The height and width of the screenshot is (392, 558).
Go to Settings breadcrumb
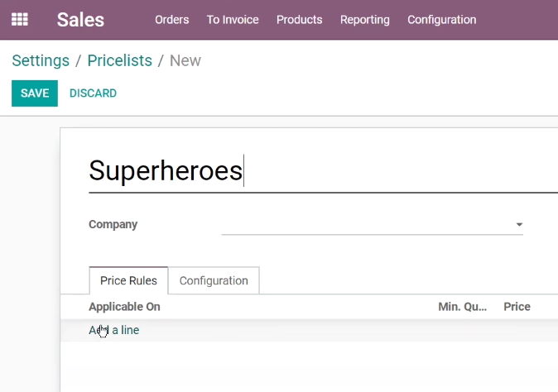pos(41,60)
